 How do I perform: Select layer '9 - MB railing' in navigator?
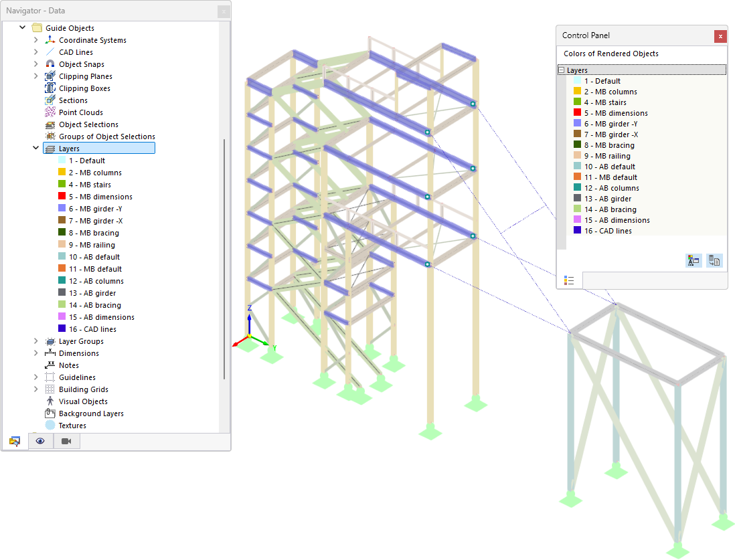pyautogui.click(x=92, y=245)
